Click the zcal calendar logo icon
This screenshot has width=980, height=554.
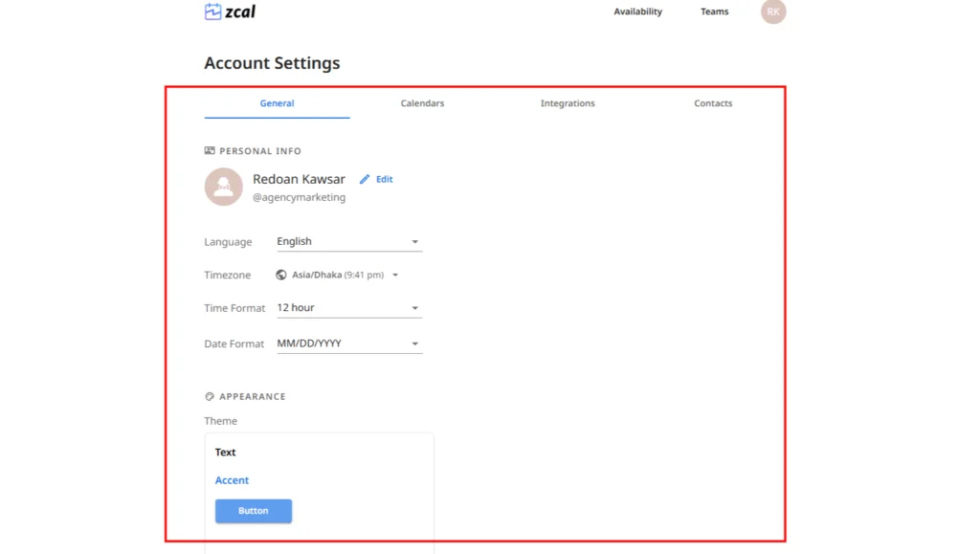click(212, 12)
